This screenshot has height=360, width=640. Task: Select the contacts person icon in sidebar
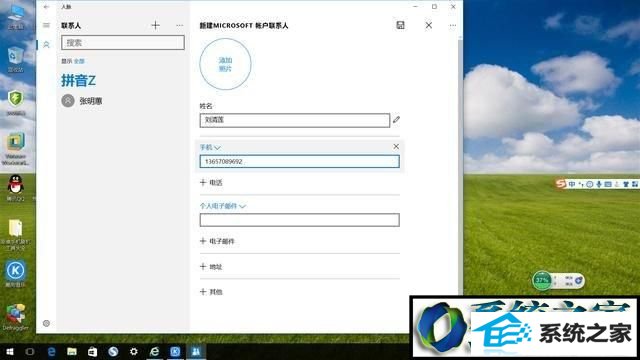(47, 44)
